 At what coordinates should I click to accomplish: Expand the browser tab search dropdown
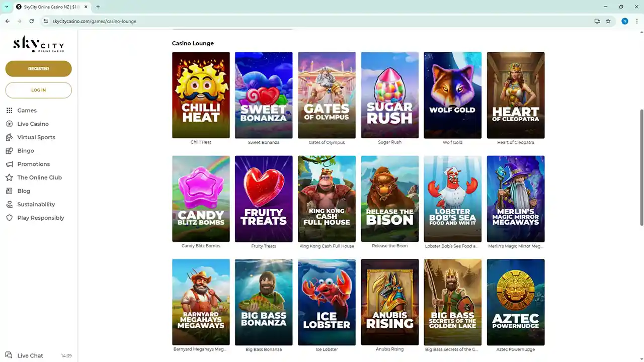[7, 7]
